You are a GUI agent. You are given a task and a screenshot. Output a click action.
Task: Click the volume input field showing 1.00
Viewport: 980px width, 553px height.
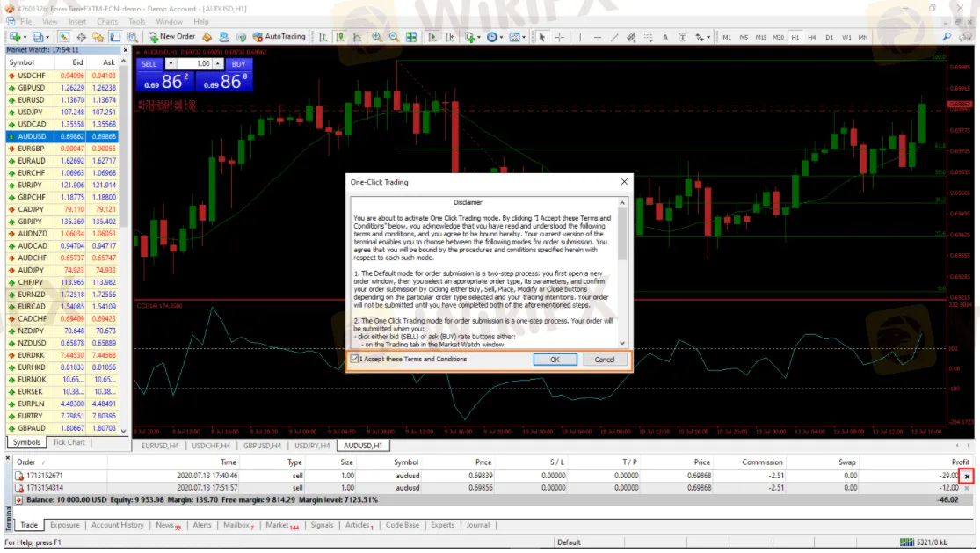[193, 63]
